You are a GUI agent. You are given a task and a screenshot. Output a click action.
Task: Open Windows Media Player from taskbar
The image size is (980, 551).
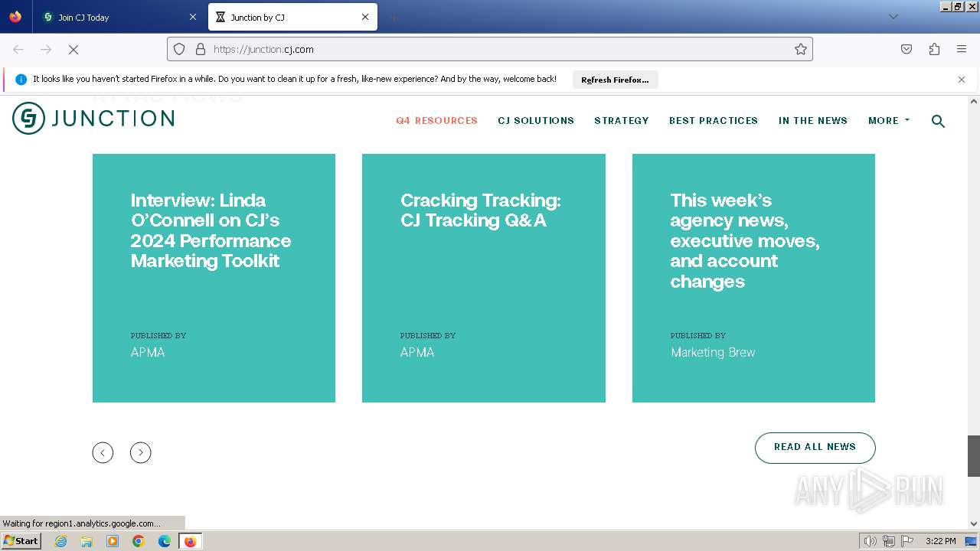click(113, 541)
